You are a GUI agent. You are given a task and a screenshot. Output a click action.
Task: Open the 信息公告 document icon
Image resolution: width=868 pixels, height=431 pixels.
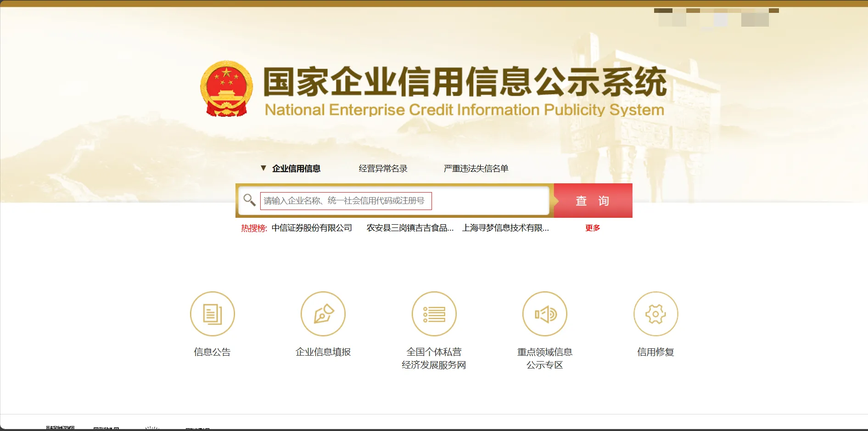pyautogui.click(x=212, y=314)
